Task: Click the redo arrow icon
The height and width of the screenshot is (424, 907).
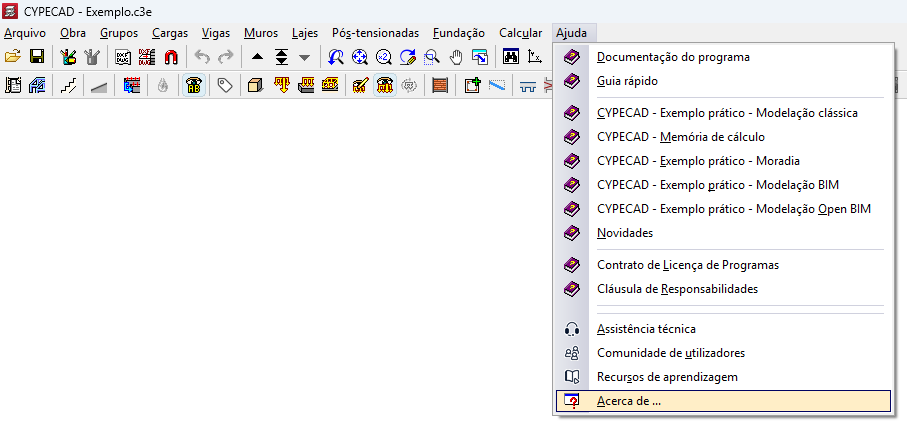Action: 226,57
